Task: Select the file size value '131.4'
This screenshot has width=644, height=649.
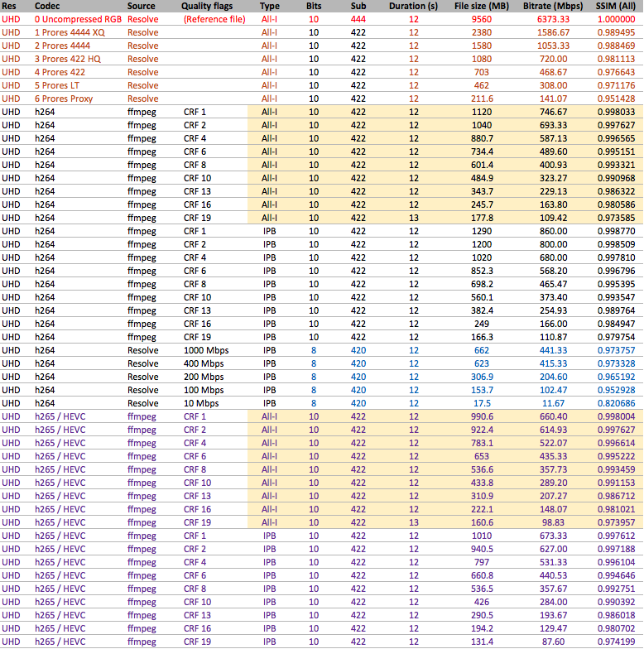Action: click(482, 642)
